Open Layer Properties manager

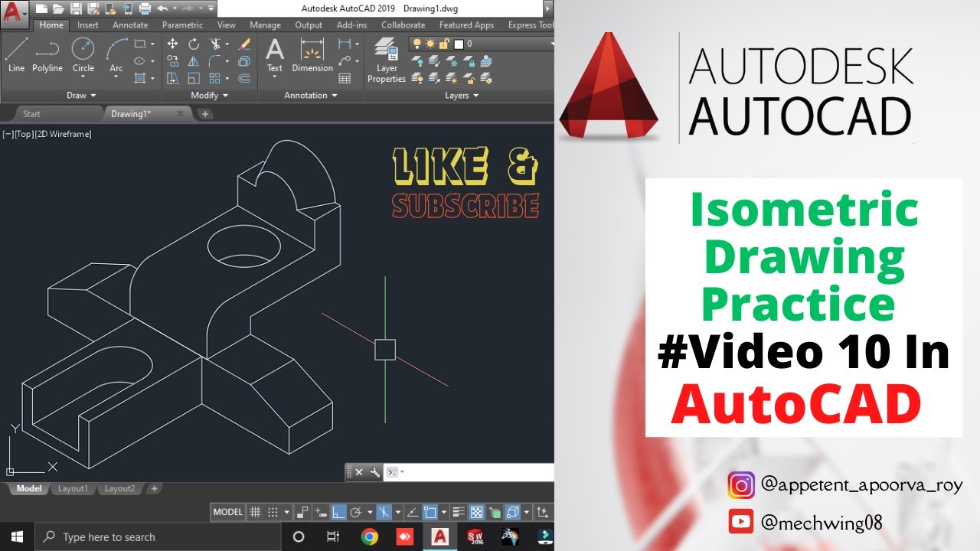387,61
